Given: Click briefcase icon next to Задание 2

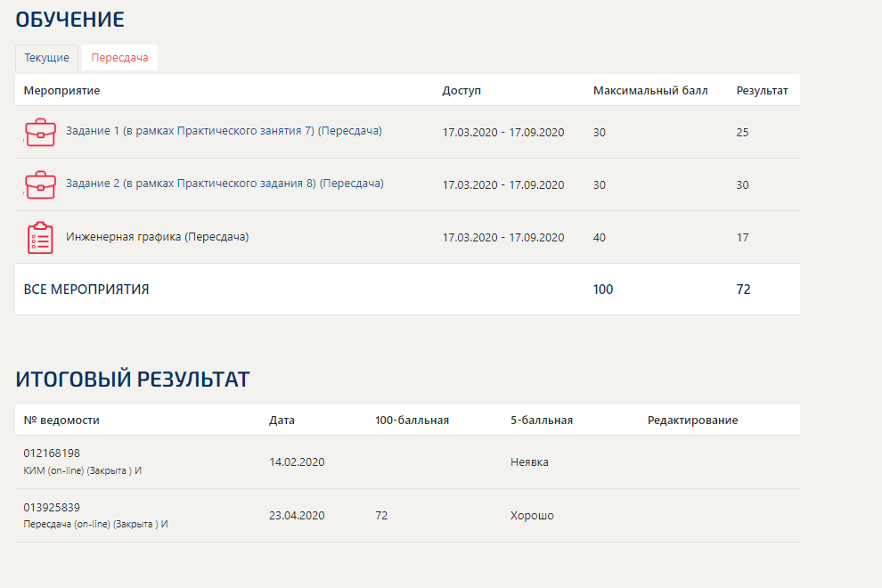Looking at the screenshot, I should coord(40,184).
